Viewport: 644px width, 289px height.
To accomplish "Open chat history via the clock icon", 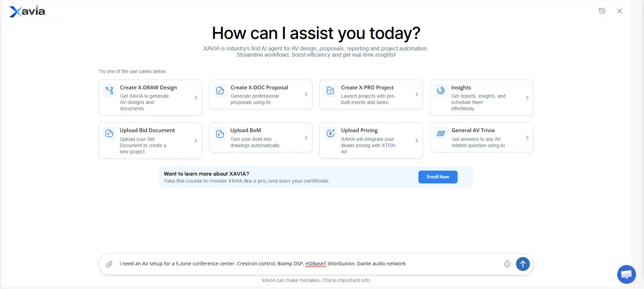I will click(602, 11).
